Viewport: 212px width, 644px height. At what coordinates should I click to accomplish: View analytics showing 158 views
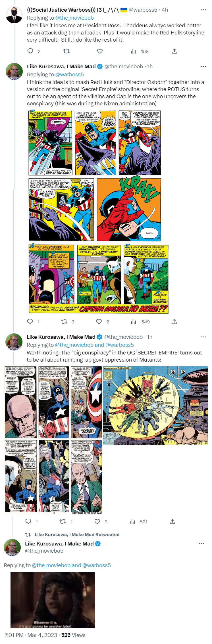tap(140, 51)
